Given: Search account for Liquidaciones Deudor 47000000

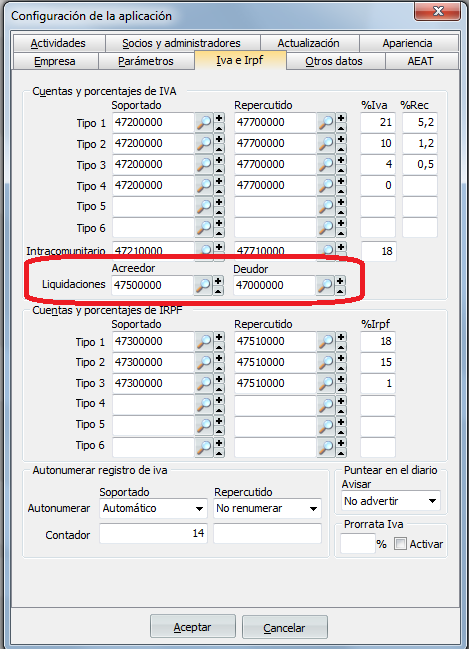Looking at the screenshot, I should [x=325, y=285].
